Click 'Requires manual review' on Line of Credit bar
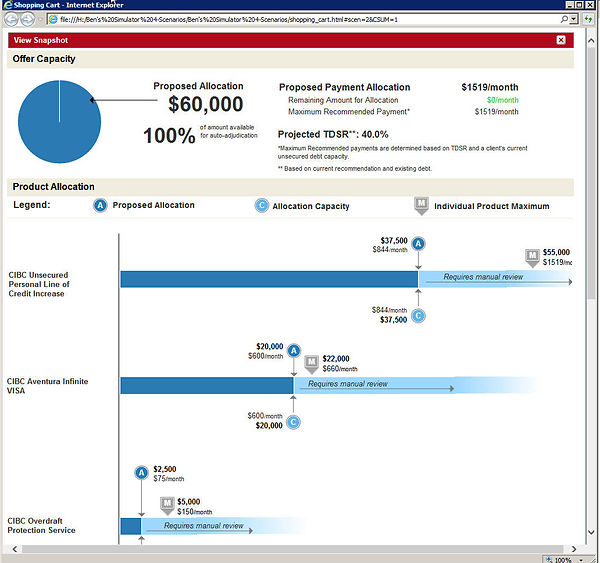The width and height of the screenshot is (600, 563). (483, 277)
